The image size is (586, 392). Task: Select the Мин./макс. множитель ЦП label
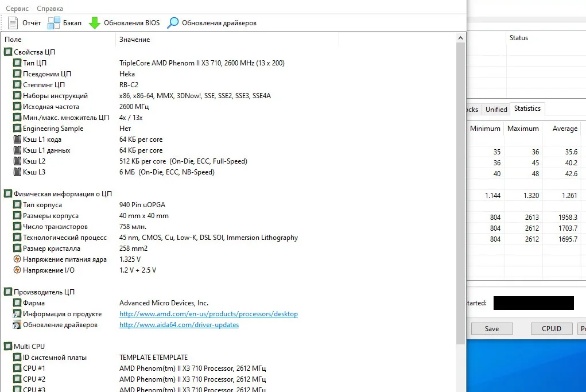coord(66,117)
